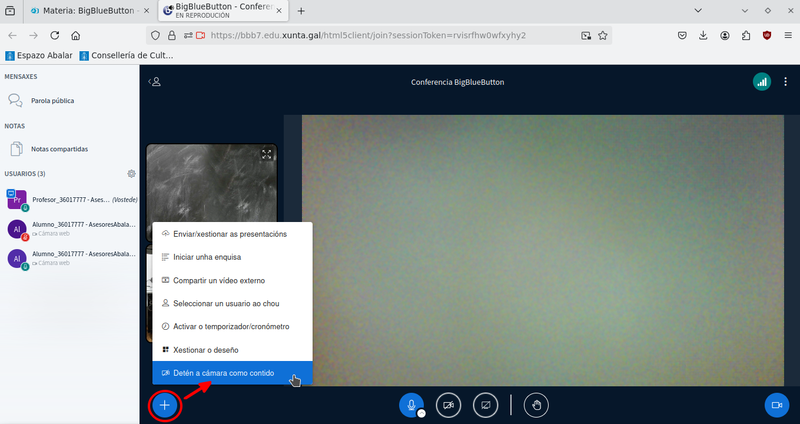The image size is (800, 424).
Task: Choose 'Compartir un vídeo externo'
Action: 218,280
